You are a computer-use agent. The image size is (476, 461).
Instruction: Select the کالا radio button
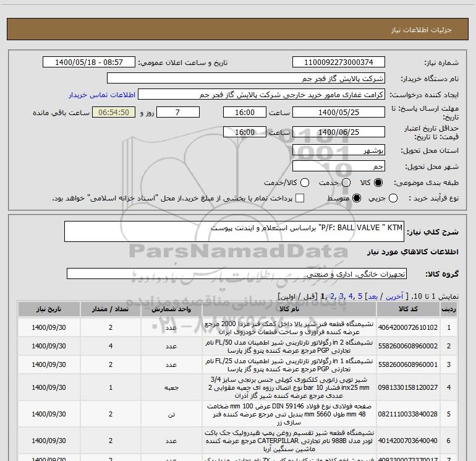tap(378, 183)
